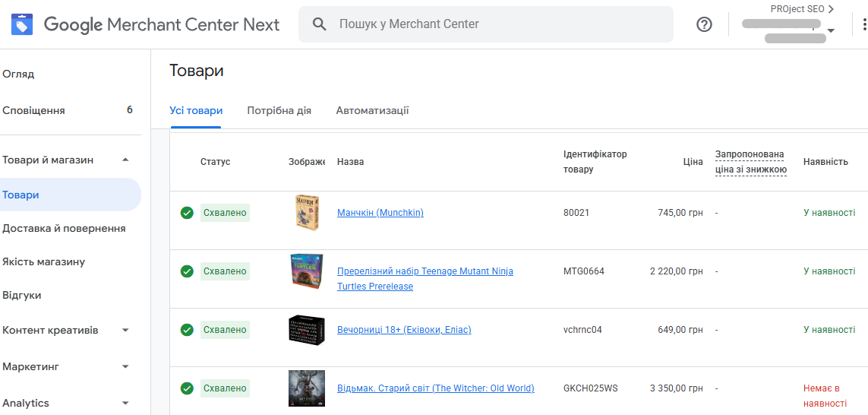Click green check icon in Teenage Mutant Ninja row

pyautogui.click(x=187, y=271)
